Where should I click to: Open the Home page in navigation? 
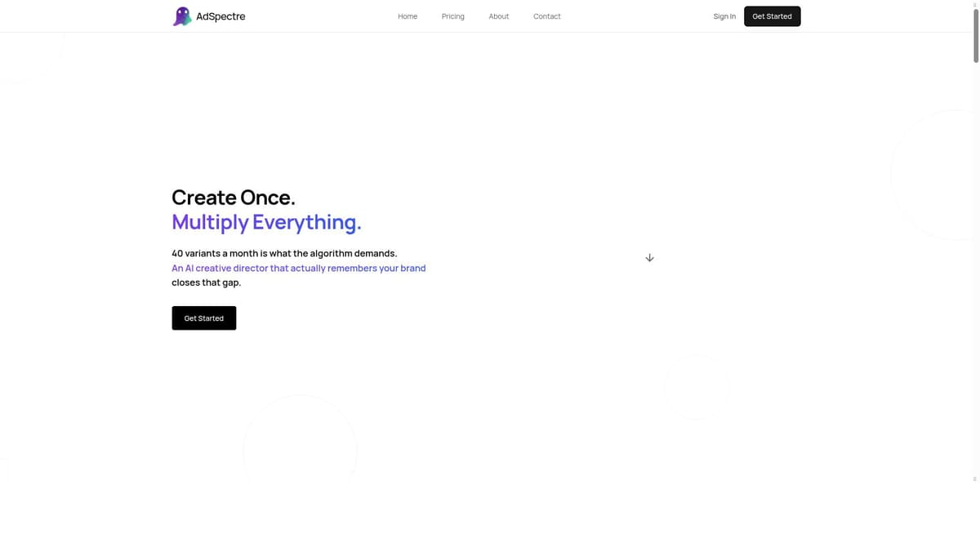tap(408, 16)
